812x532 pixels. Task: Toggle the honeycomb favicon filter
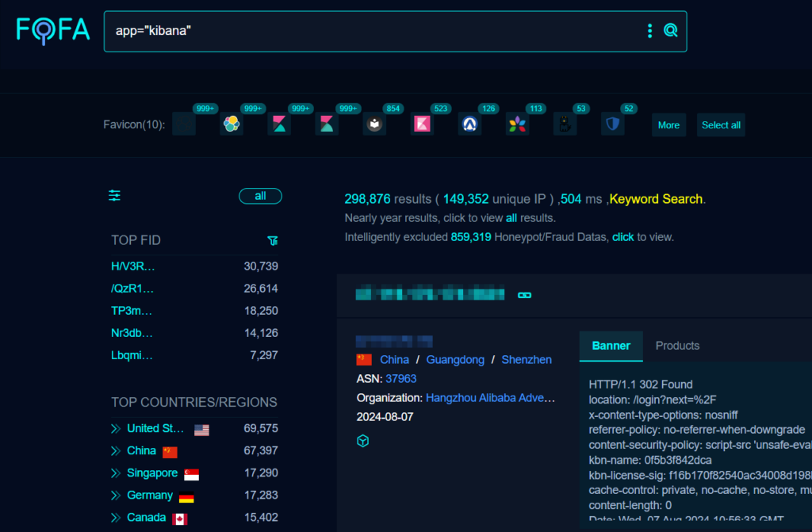click(231, 124)
